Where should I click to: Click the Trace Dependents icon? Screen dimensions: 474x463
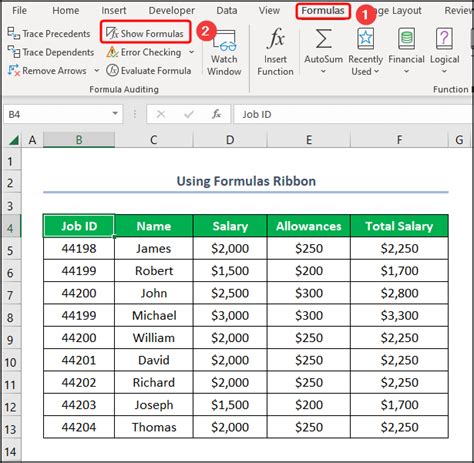14,52
